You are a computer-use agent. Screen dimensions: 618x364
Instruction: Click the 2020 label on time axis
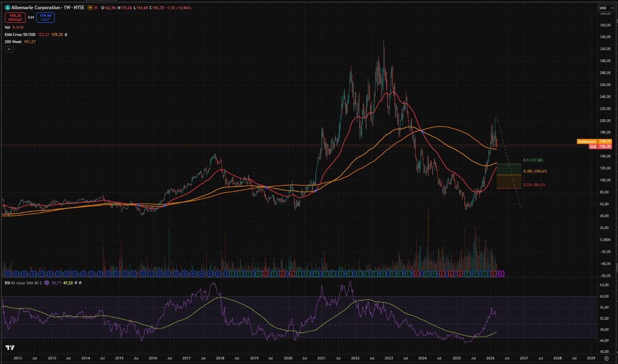288,359
